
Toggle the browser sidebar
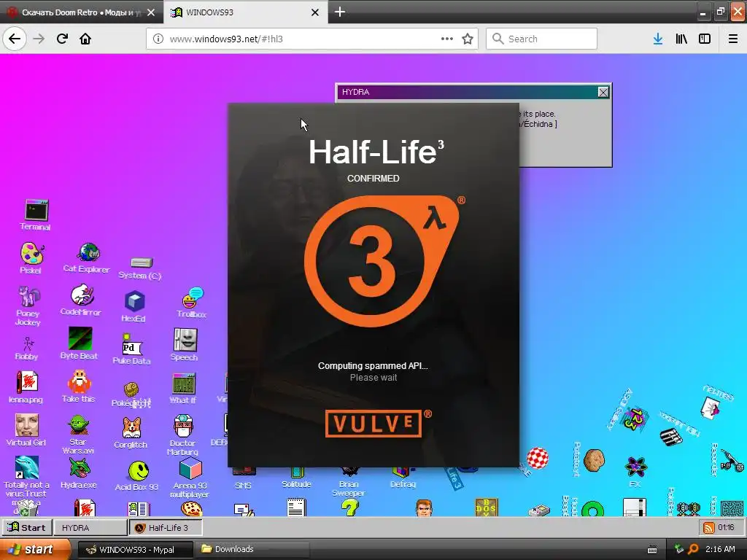(705, 39)
